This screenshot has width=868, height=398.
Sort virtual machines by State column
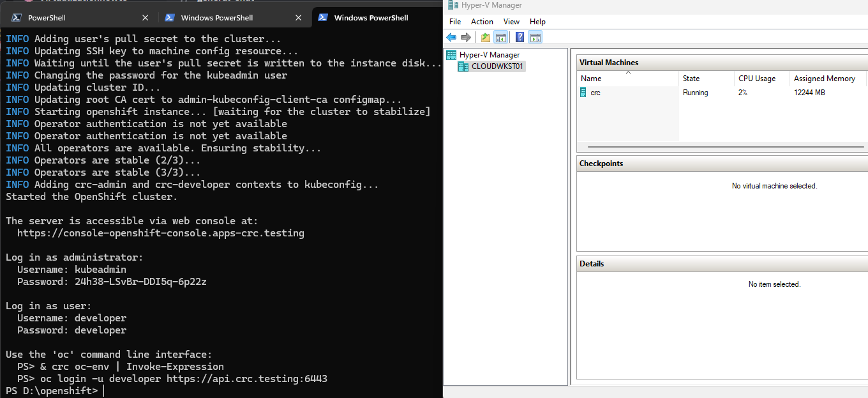pyautogui.click(x=707, y=79)
